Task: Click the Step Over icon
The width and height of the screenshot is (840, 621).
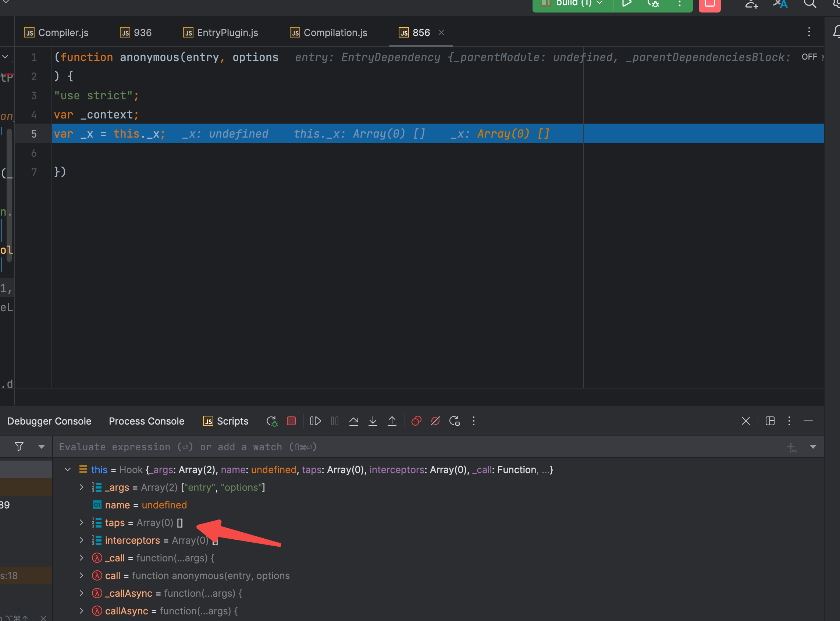Action: click(x=354, y=421)
